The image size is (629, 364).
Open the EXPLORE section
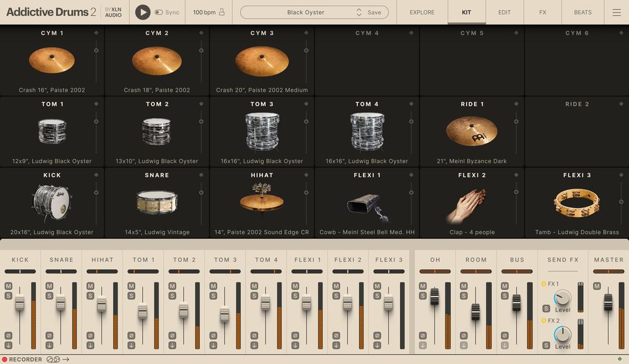point(421,12)
